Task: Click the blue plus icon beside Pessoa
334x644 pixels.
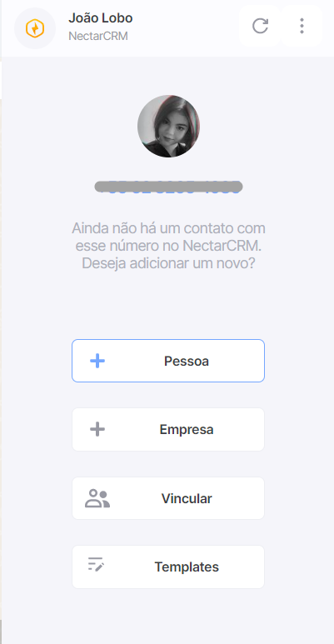Action: point(97,361)
